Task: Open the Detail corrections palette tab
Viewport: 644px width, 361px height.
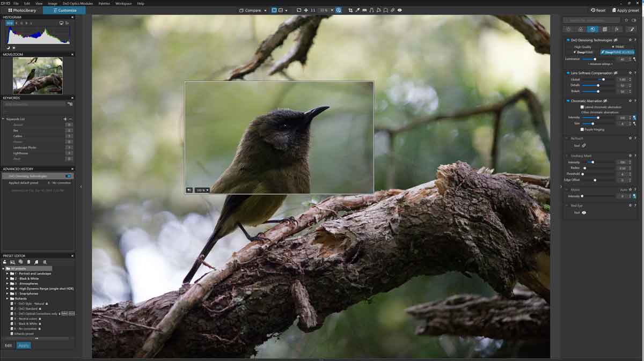Action: tap(592, 28)
